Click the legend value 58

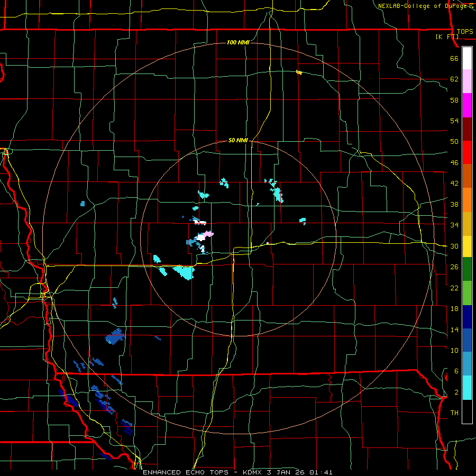tap(454, 100)
